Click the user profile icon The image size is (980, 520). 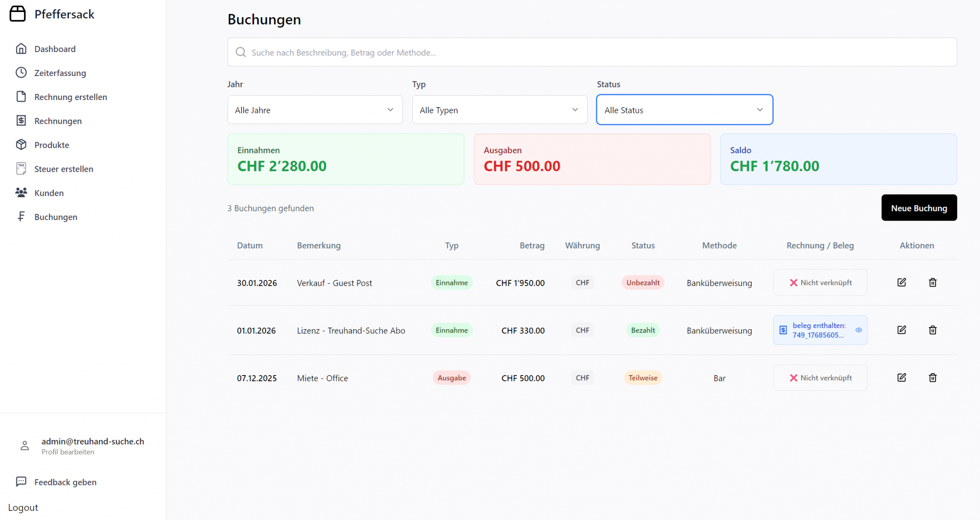click(24, 445)
